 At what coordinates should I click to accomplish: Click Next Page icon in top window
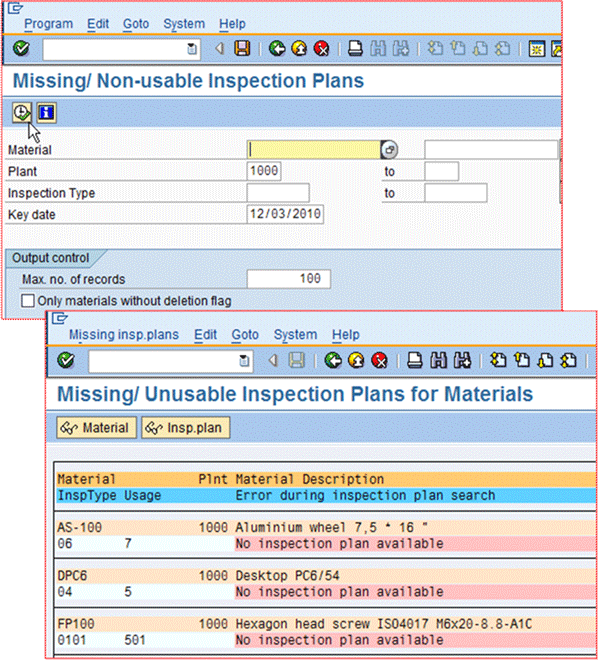[480, 48]
